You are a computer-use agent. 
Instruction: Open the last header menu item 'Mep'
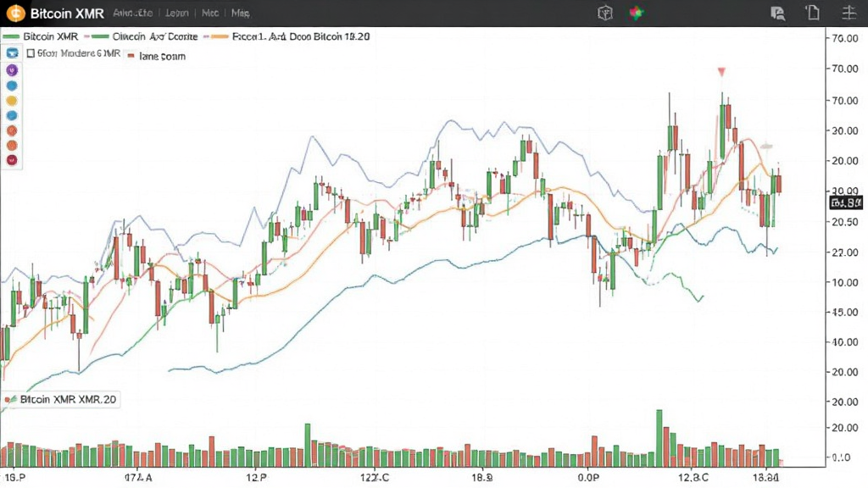pyautogui.click(x=240, y=13)
